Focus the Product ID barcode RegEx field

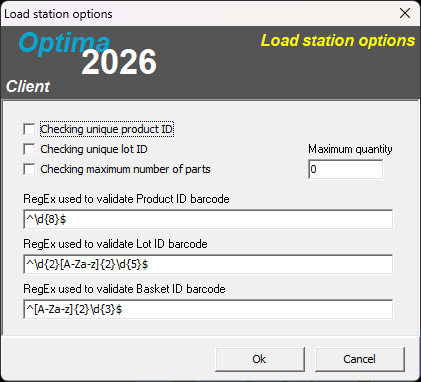tap(208, 219)
